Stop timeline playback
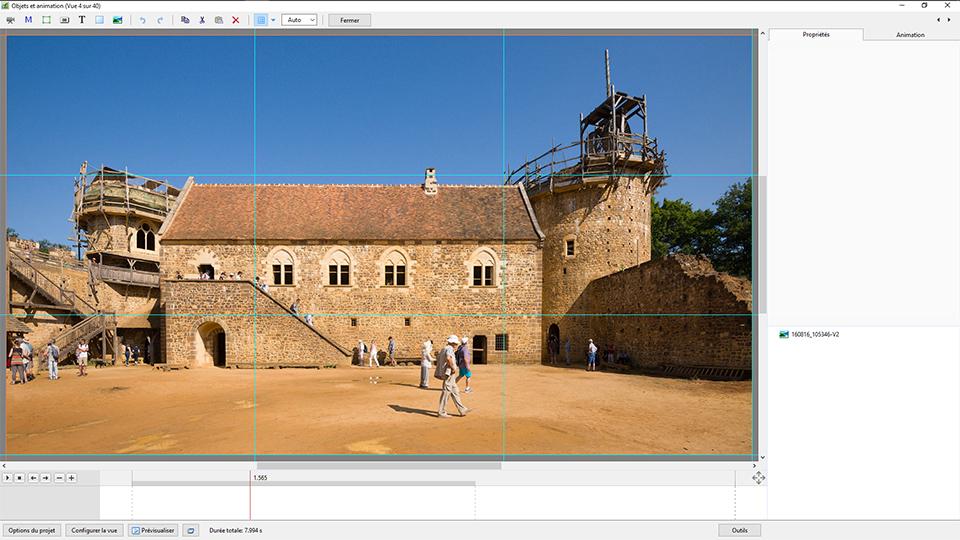 pos(20,478)
